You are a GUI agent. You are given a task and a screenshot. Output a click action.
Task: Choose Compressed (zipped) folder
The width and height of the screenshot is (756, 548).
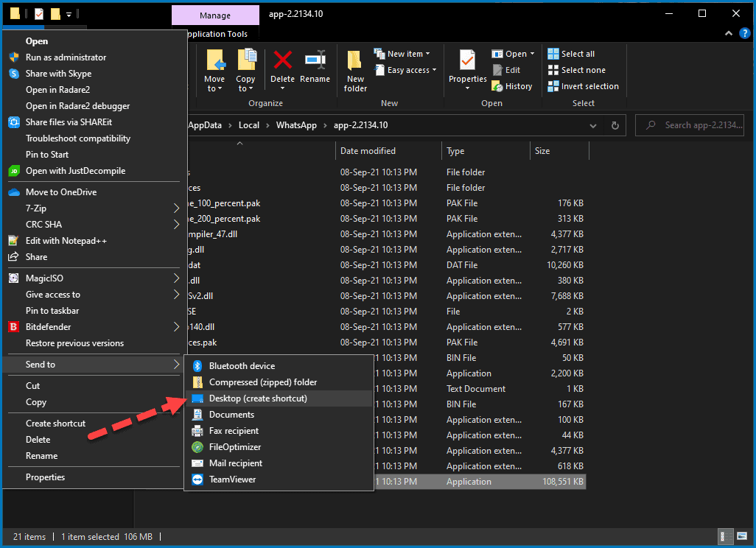click(x=279, y=382)
